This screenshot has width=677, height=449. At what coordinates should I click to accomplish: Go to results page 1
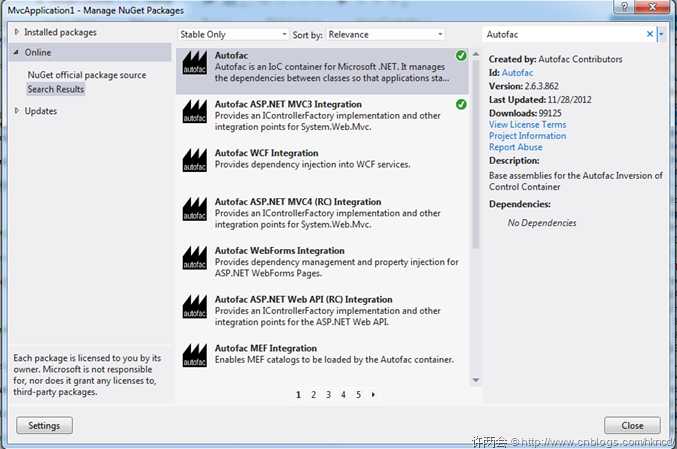[x=298, y=395]
